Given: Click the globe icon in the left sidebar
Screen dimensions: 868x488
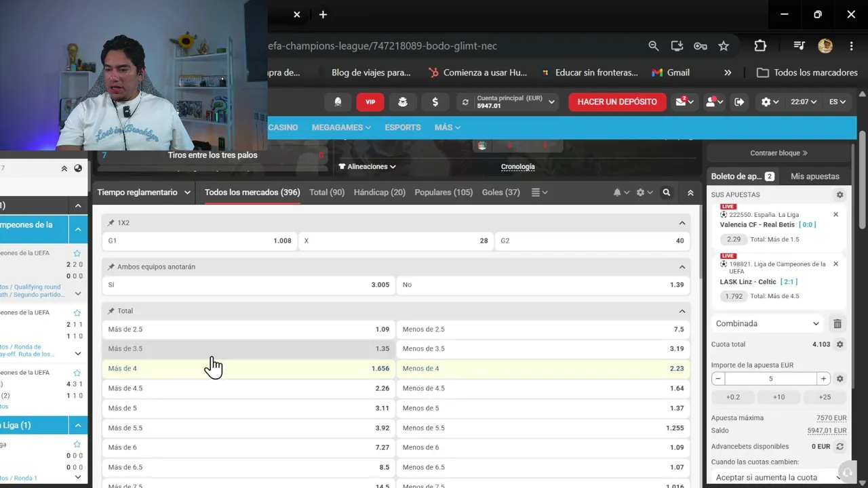Looking at the screenshot, I should (x=78, y=168).
